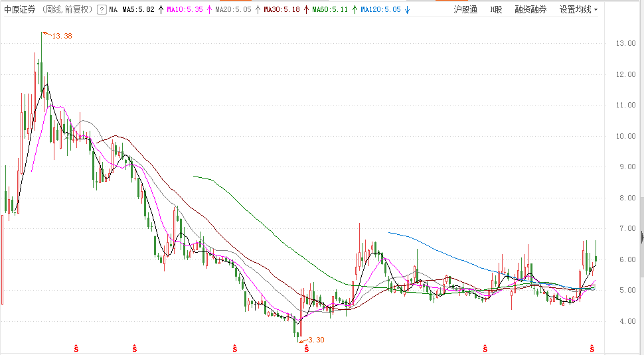Image resolution: width=644 pixels, height=355 pixels.
Task: Click the 中原证券 stock name
Action: tap(20, 10)
